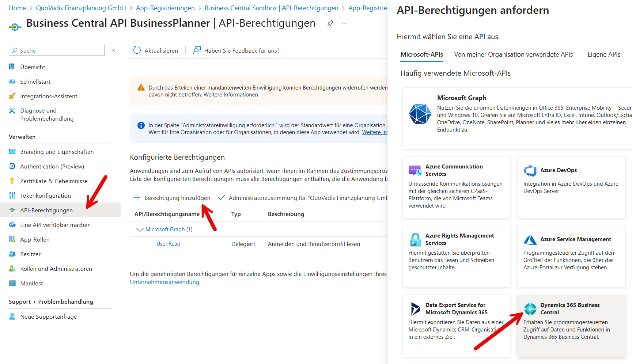
Task: Sort by API/Berechtigungsname column header
Action: [167, 214]
